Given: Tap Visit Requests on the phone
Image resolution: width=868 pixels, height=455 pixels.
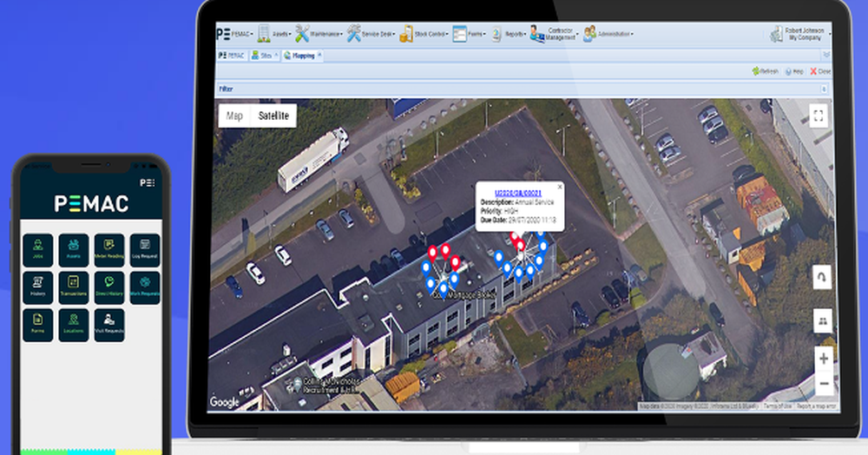Looking at the screenshot, I should click(109, 325).
